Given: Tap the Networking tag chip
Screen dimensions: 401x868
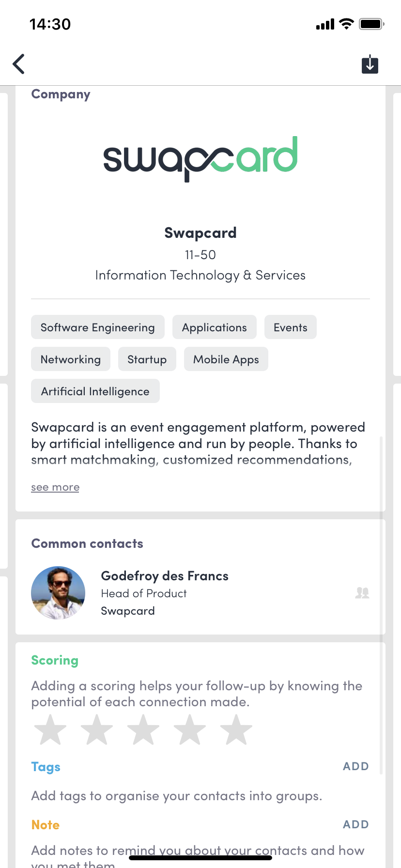Looking at the screenshot, I should [x=71, y=359].
